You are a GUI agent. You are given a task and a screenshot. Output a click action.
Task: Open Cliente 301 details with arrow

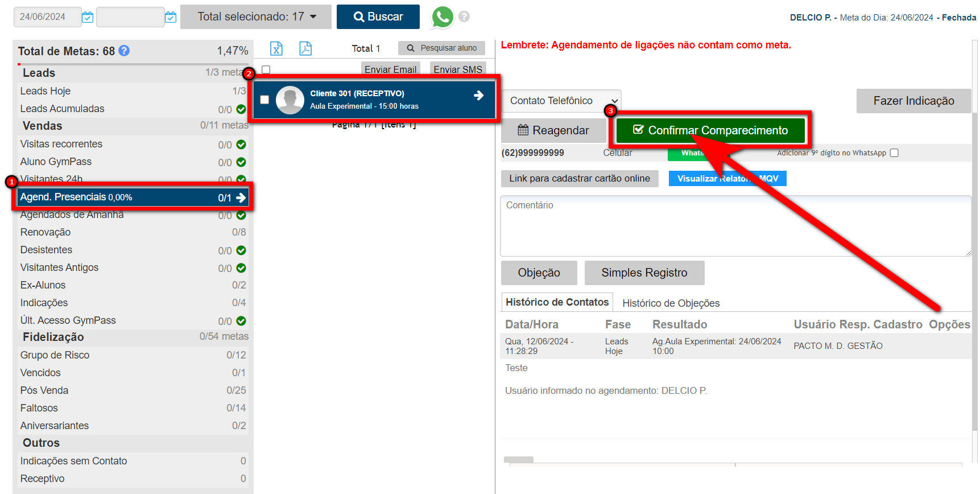(479, 96)
